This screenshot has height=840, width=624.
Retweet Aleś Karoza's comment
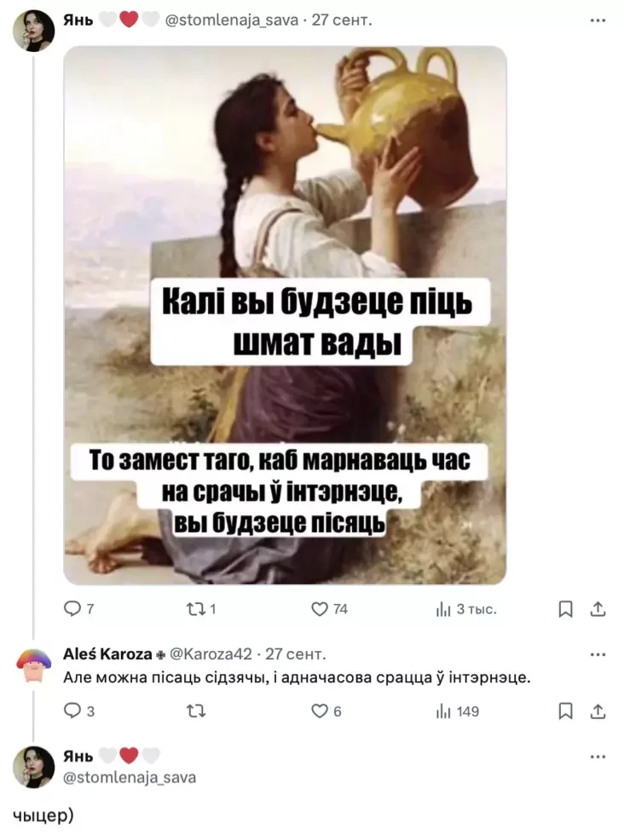196,711
